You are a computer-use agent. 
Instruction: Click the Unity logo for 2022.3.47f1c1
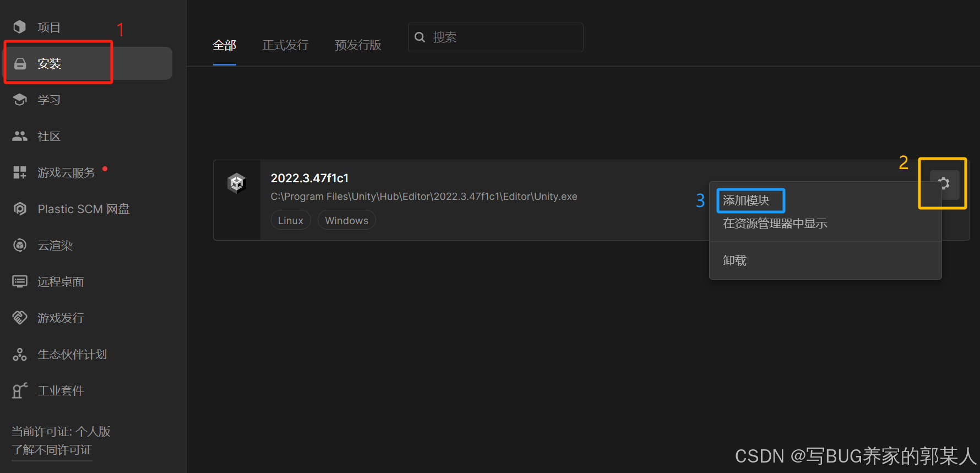click(x=237, y=183)
